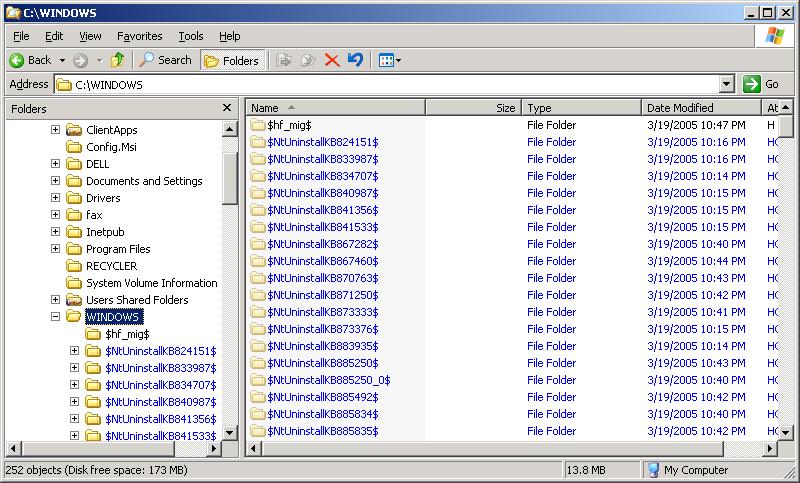Click folder icon of $NtUninstallKB834707$ in list
This screenshot has height=483, width=800.
click(x=258, y=176)
